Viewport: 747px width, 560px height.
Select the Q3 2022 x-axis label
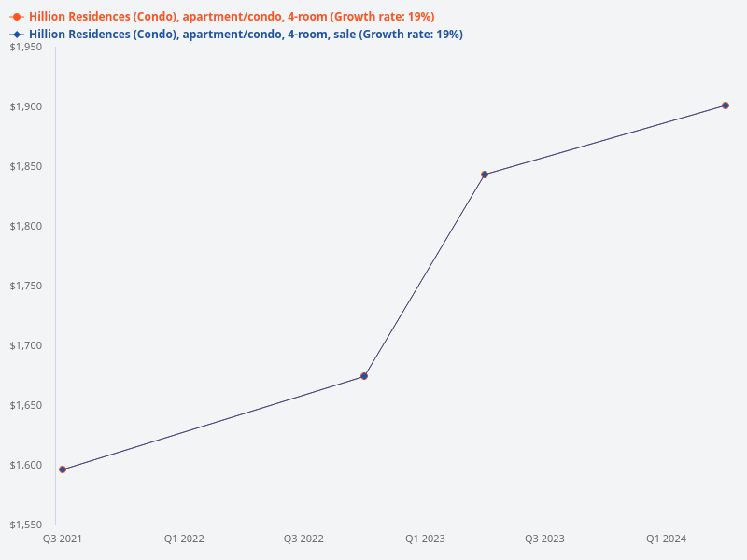[303, 539]
